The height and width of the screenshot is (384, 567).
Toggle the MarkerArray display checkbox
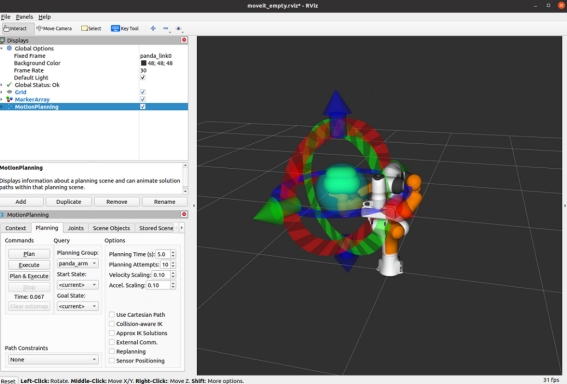pos(143,99)
